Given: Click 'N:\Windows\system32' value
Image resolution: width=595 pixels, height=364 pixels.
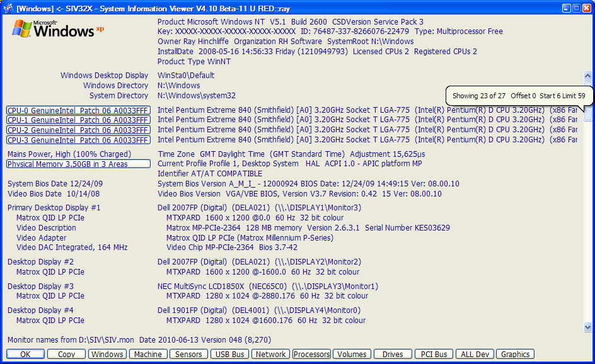Looking at the screenshot, I should pos(197,96).
